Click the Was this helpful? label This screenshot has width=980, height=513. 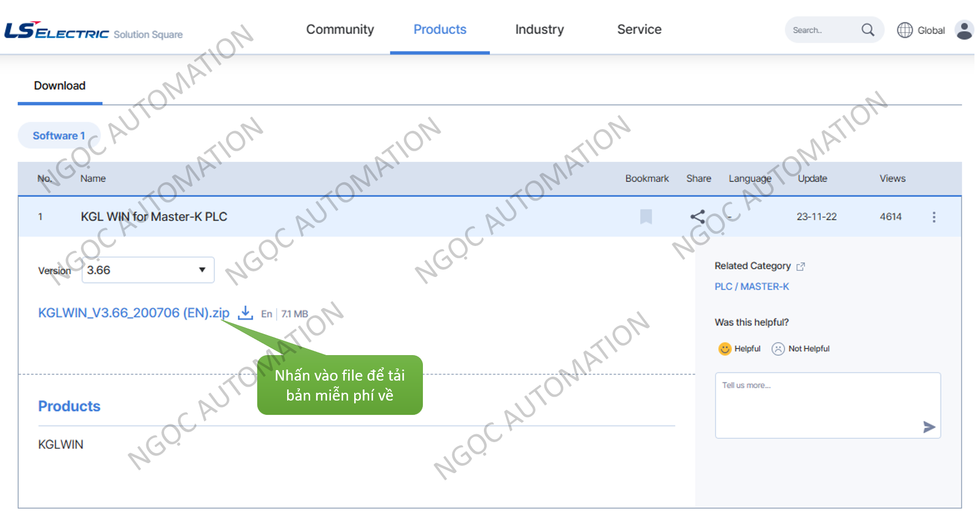(x=752, y=322)
